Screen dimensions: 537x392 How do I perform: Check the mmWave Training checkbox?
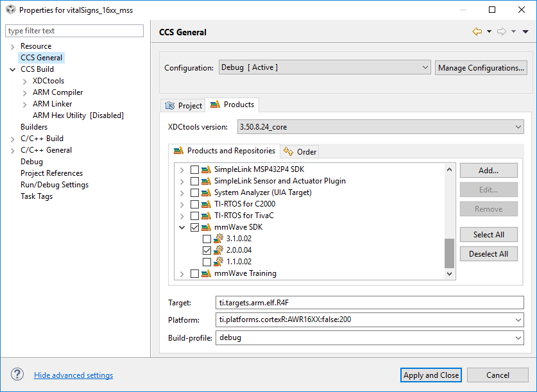(194, 273)
